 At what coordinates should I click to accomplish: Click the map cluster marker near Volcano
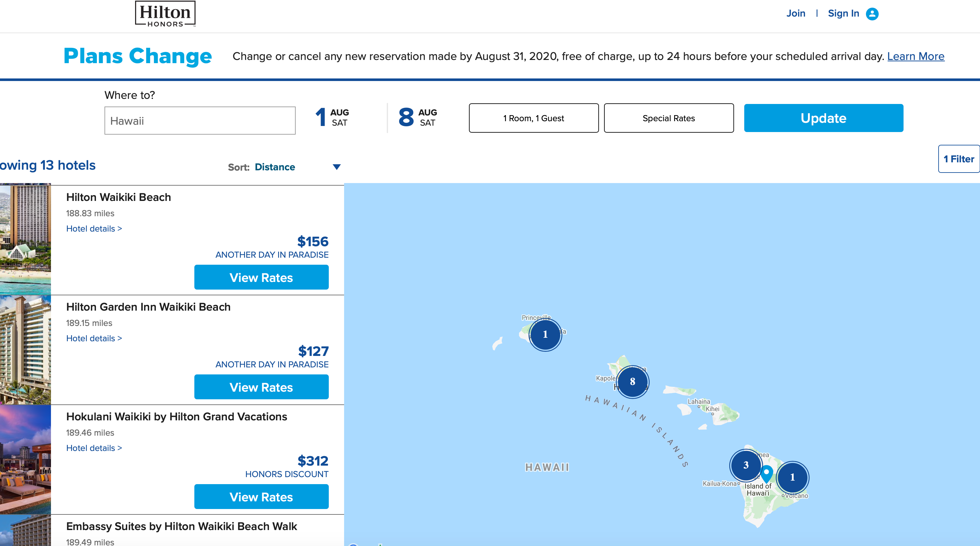(792, 477)
